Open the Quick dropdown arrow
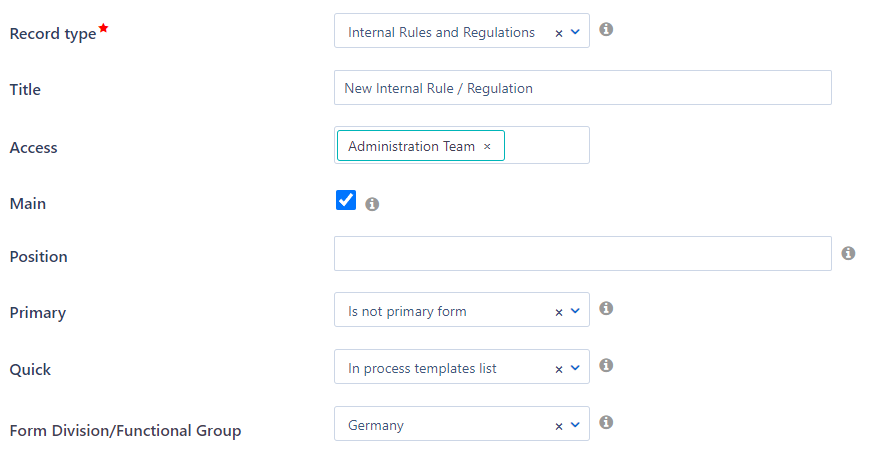Viewport: 875px width, 458px height. tap(575, 368)
